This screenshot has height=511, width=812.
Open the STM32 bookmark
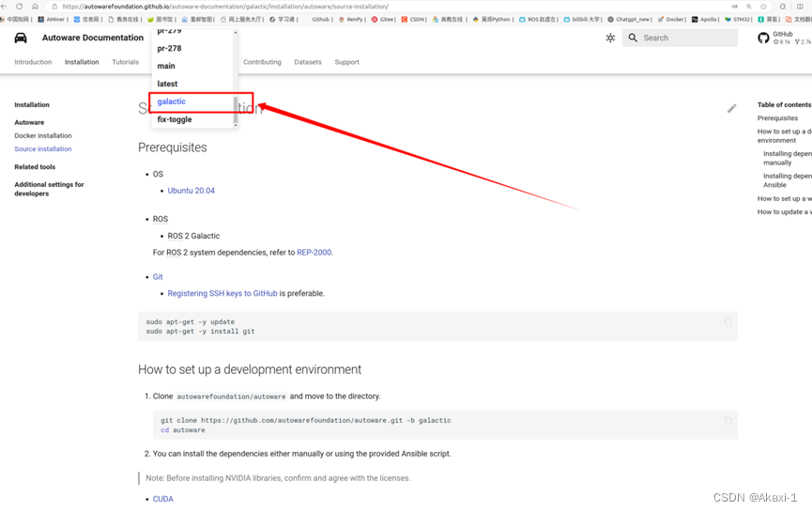click(738, 19)
